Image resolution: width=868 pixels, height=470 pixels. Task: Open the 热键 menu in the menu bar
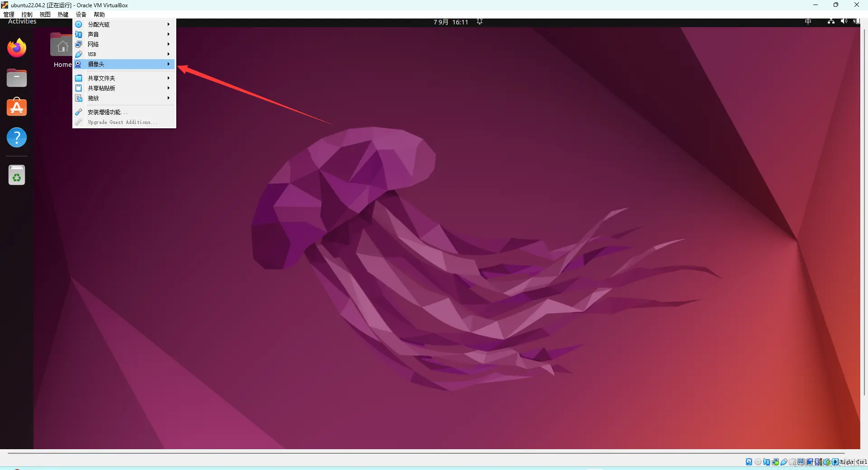63,14
